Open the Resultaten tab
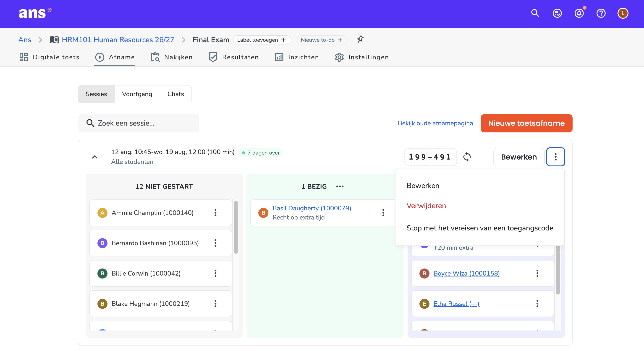This screenshot has height=351, width=644. point(233,57)
